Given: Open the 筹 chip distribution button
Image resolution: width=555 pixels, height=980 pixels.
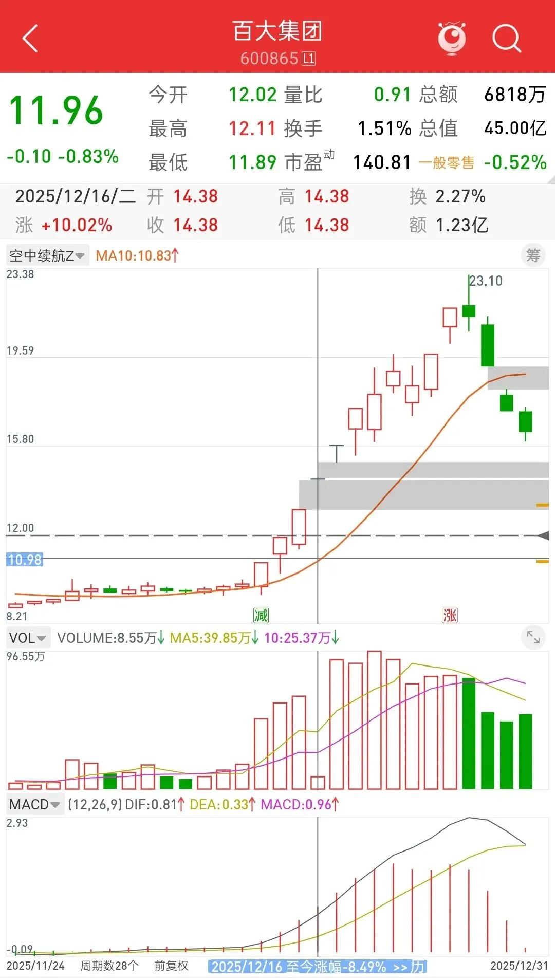Looking at the screenshot, I should tap(533, 255).
